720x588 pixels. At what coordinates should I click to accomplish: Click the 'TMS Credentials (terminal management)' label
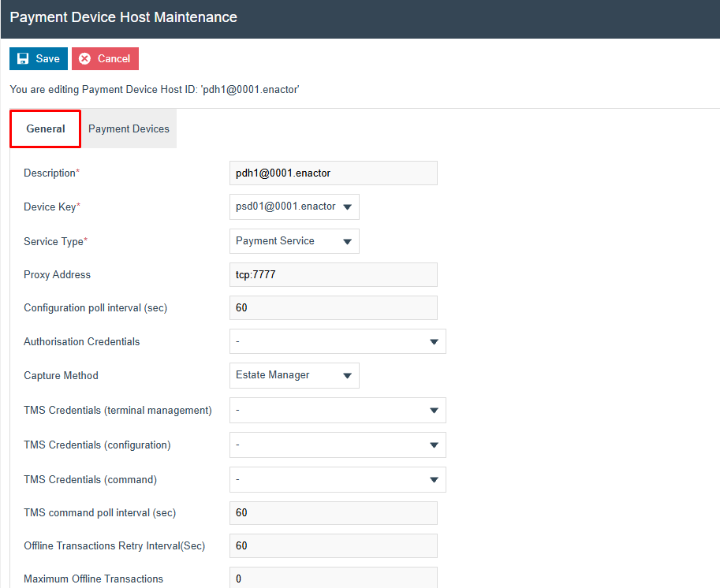[118, 411]
